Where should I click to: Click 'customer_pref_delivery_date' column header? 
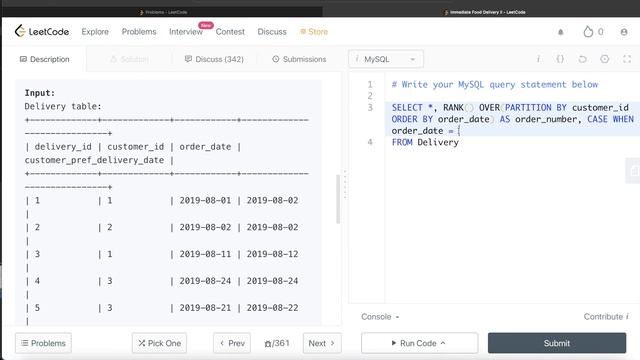[x=94, y=160]
